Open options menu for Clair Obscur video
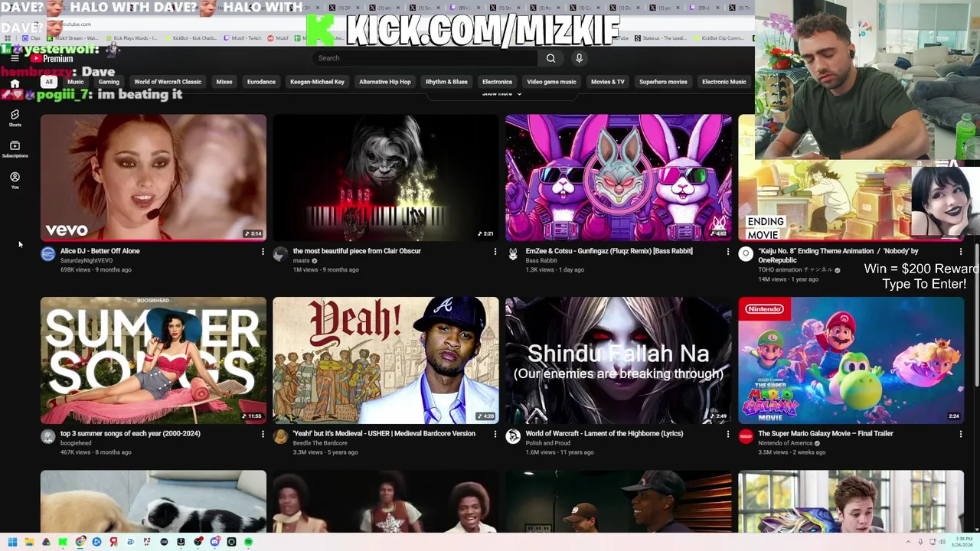980x551 pixels. click(x=495, y=252)
